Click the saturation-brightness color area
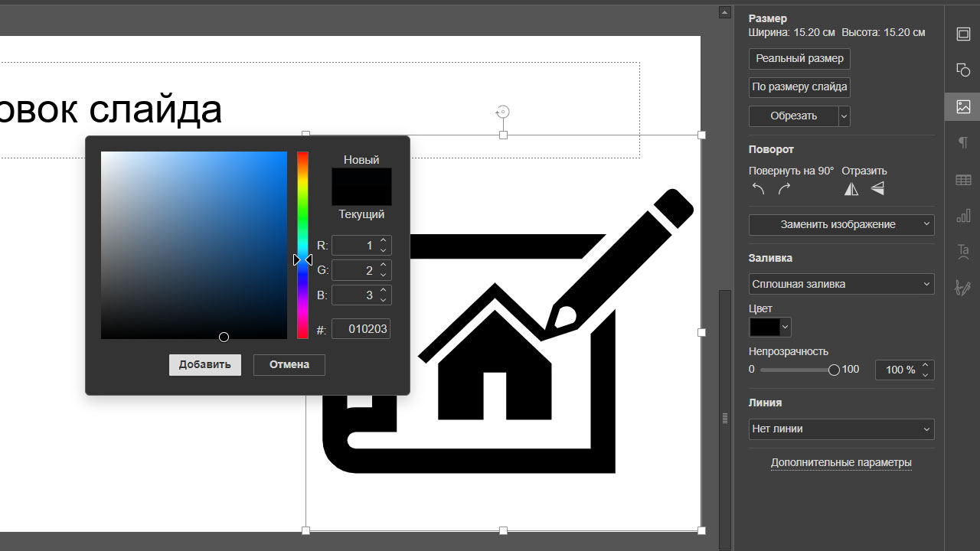The image size is (980, 551). (194, 245)
